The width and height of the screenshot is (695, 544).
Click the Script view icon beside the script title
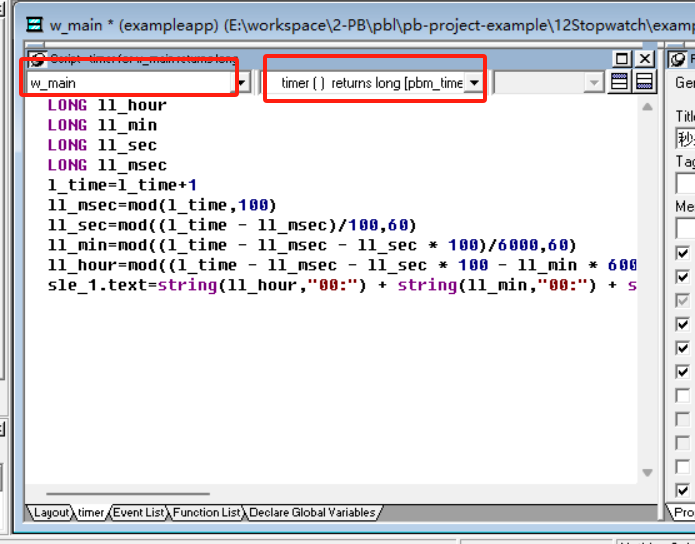37,59
